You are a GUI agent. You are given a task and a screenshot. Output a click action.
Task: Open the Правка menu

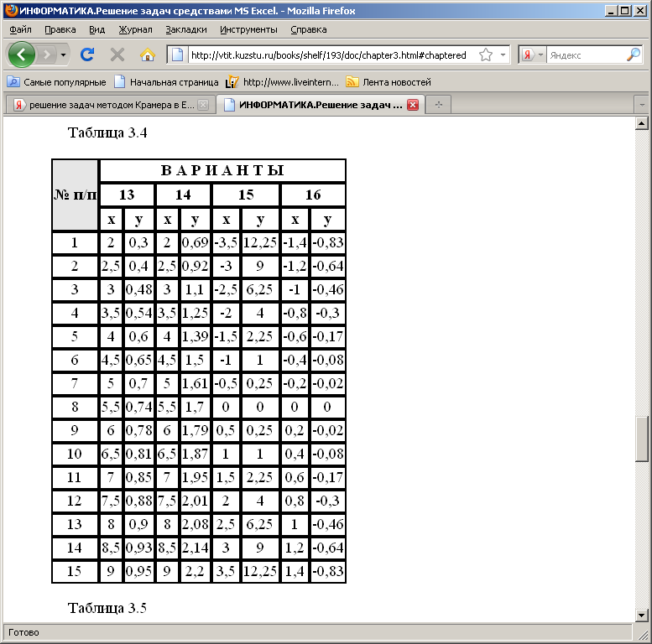60,30
